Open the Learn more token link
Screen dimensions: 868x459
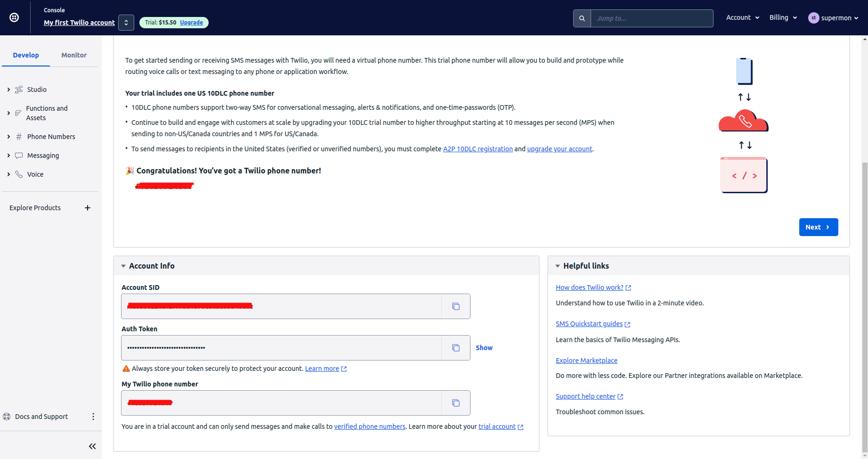pyautogui.click(x=326, y=369)
